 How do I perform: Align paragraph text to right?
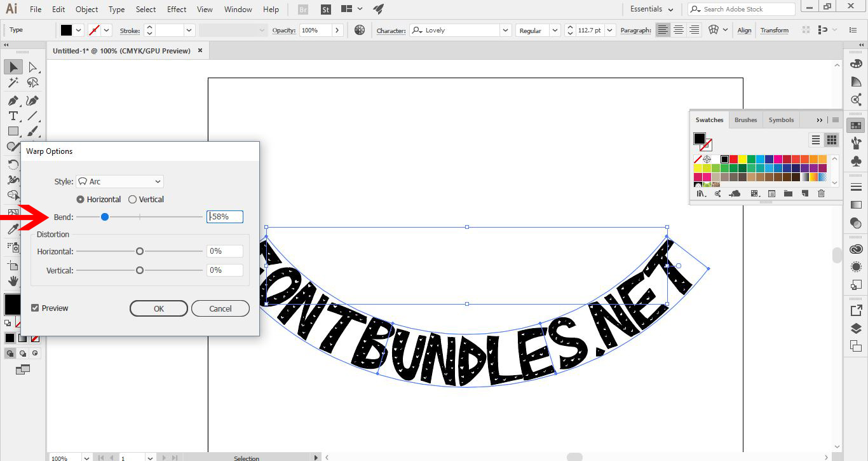tap(694, 30)
